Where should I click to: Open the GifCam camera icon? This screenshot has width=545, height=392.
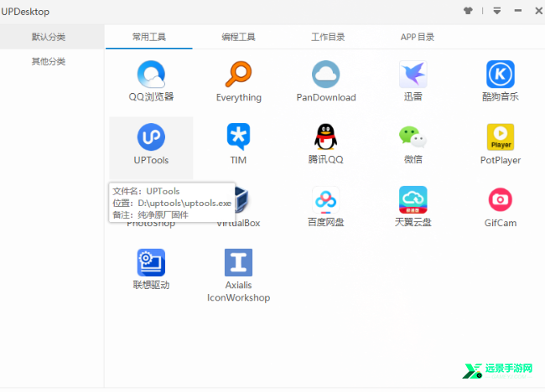(x=501, y=200)
